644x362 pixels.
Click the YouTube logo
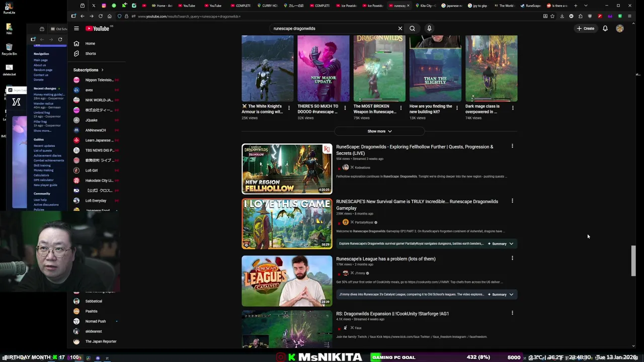click(98, 29)
